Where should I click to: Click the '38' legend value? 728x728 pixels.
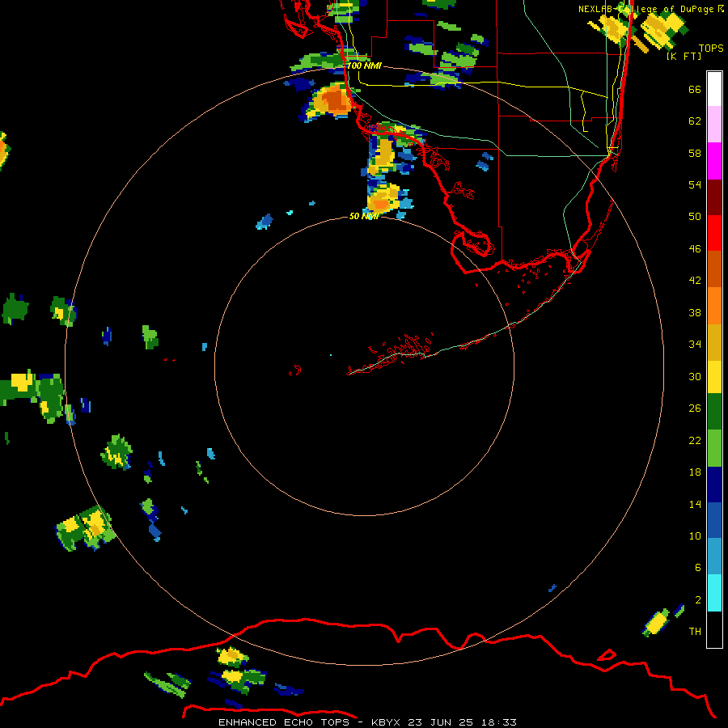695,312
